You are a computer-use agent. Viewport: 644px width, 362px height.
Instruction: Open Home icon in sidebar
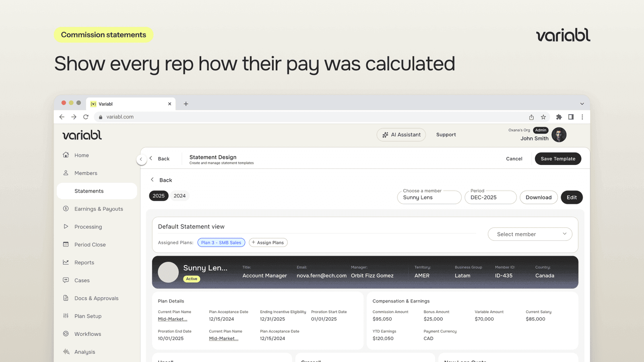(x=66, y=155)
